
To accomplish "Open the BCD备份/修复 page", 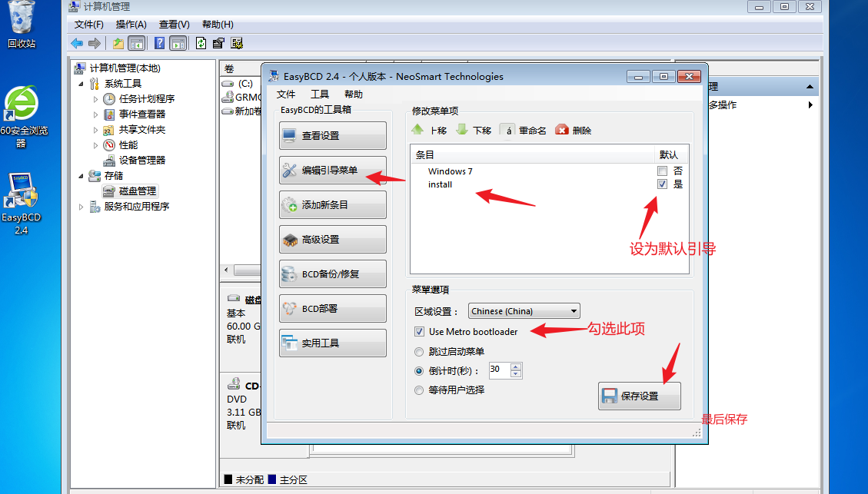I will click(x=332, y=274).
